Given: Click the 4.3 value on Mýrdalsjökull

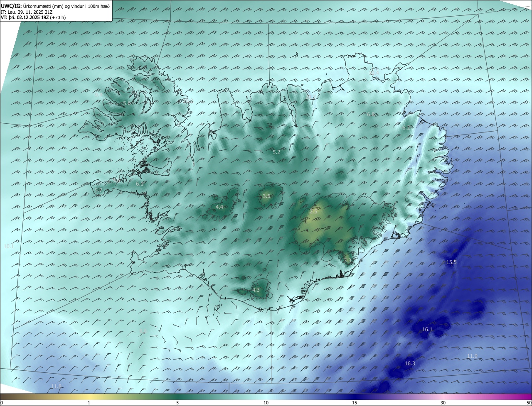Looking at the screenshot, I should click(256, 290).
